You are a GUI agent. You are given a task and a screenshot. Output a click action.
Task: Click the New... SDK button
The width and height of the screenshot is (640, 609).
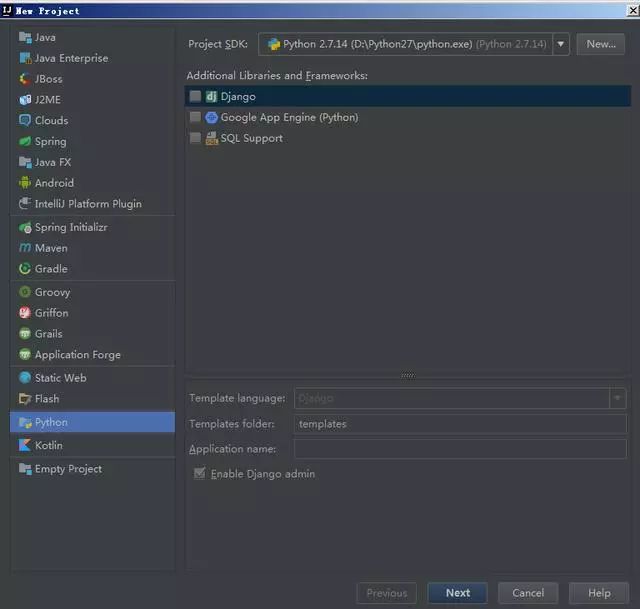(601, 44)
